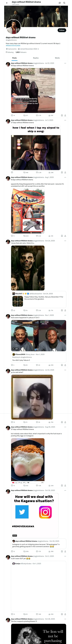Screen dimensions: 72x644
Task: View the 1,822 Followers list
Action: pos(21,52)
